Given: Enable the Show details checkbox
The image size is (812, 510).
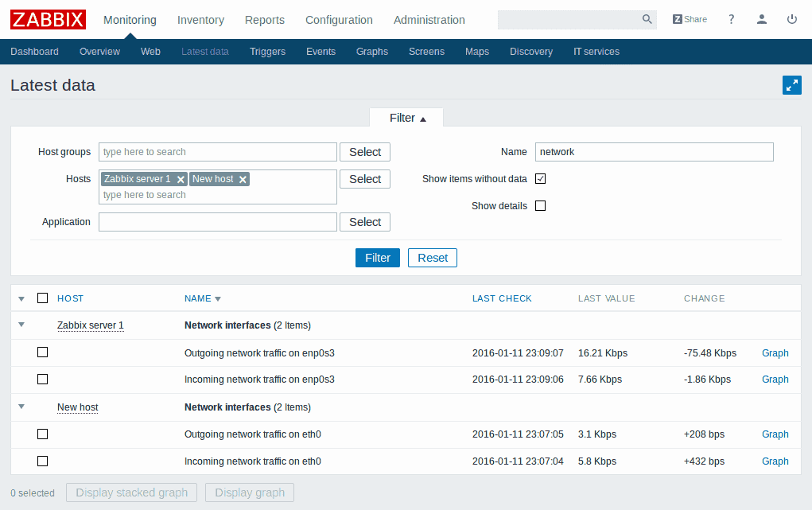Looking at the screenshot, I should (x=541, y=206).
